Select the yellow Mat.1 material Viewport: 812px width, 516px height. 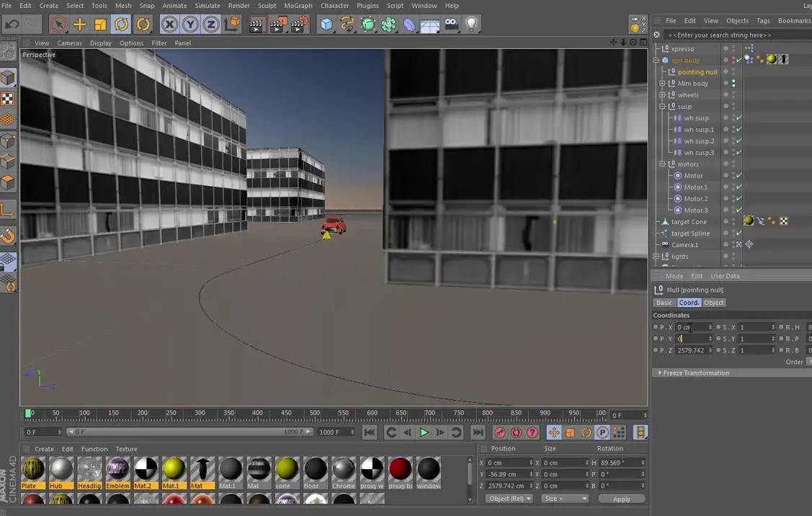174,473
